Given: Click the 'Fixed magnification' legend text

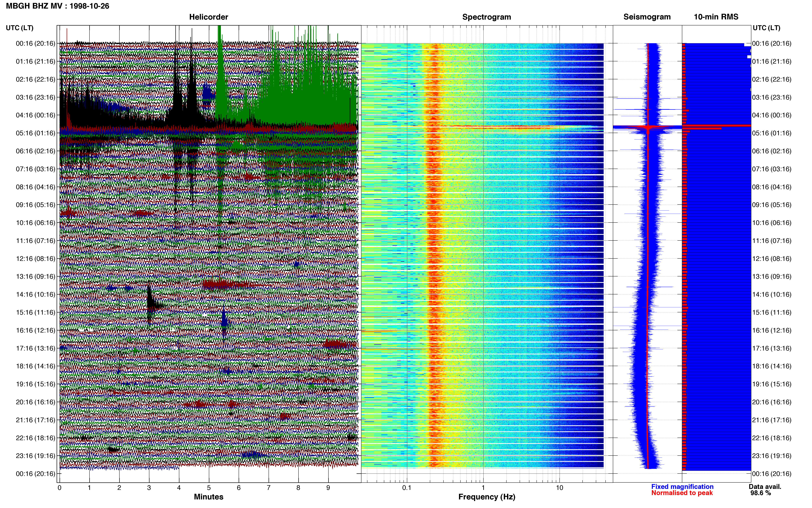Looking at the screenshot, I should tap(682, 486).
